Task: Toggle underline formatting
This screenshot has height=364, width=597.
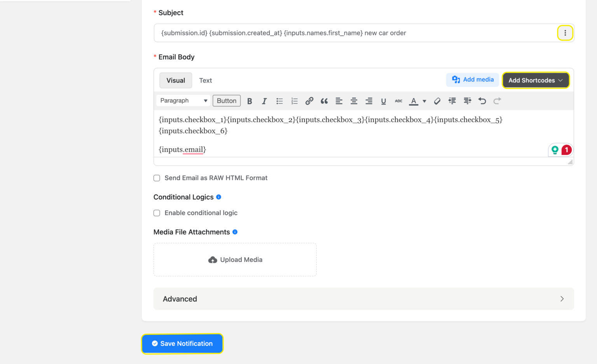Action: click(384, 101)
